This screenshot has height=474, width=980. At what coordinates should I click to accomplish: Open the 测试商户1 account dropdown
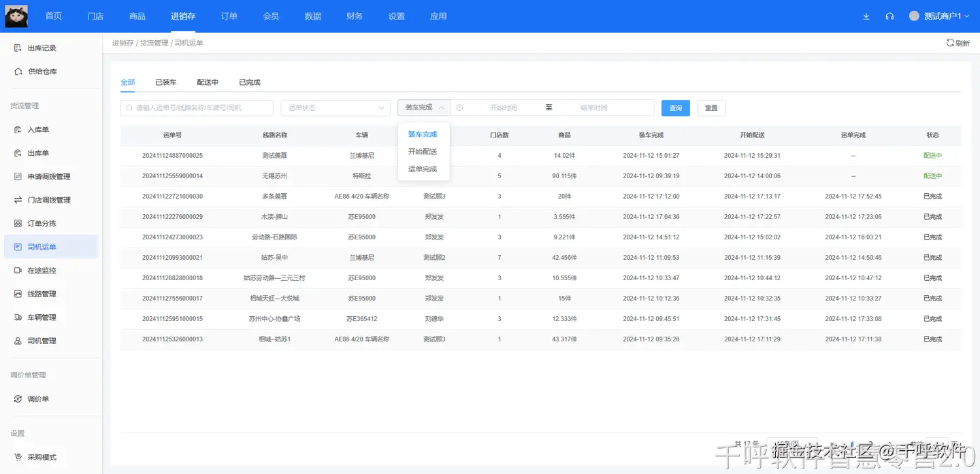(x=938, y=16)
